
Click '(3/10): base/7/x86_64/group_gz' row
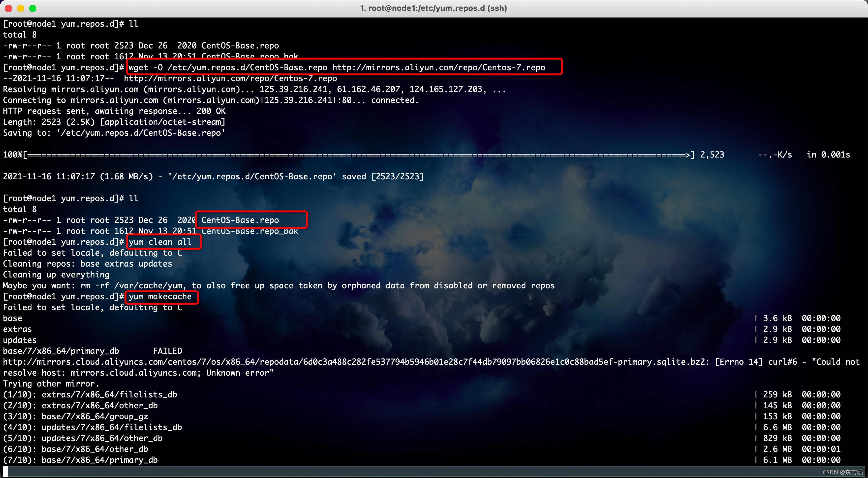(422, 416)
